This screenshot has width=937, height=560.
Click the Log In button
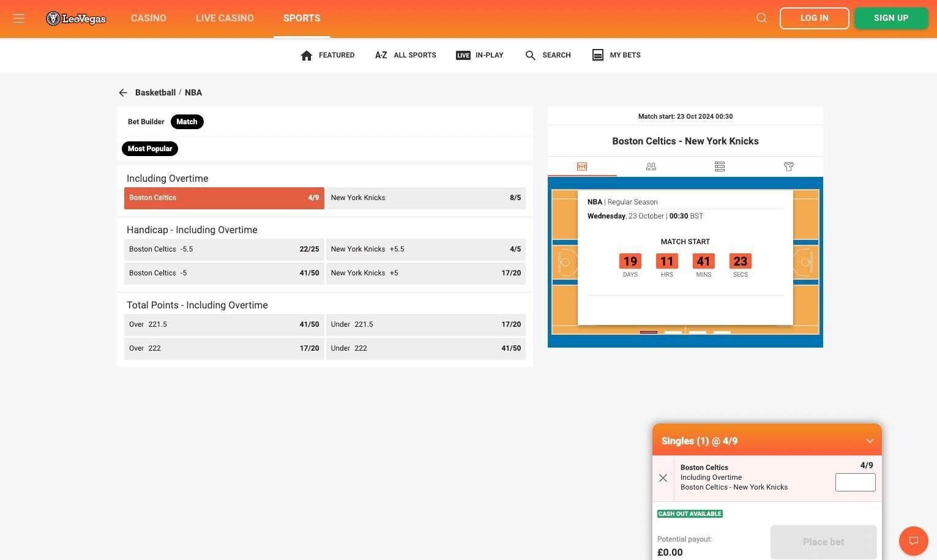tap(815, 18)
